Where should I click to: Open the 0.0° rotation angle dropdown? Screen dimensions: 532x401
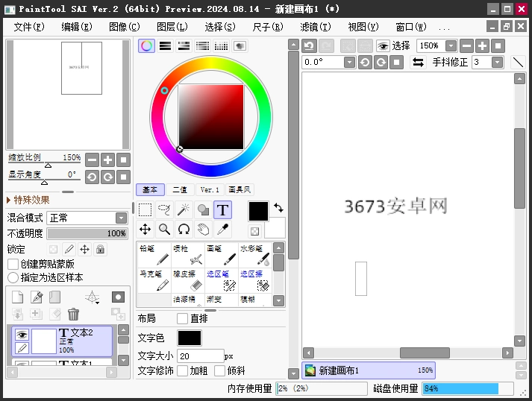point(349,63)
